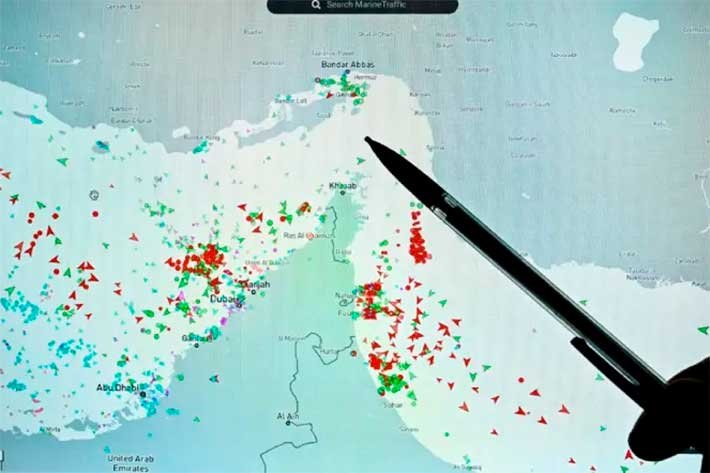The height and width of the screenshot is (473, 710).
Task: Click the magnifying glass search icon
Action: pos(316,6)
